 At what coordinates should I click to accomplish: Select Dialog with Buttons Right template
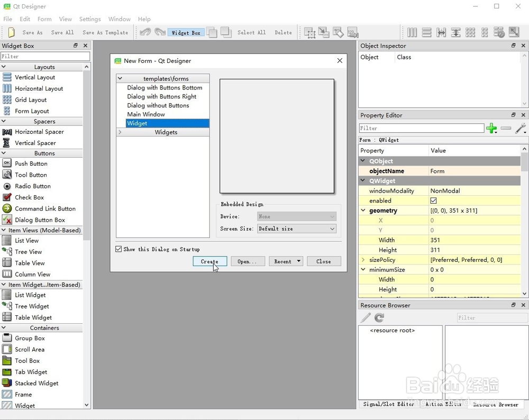coord(161,96)
